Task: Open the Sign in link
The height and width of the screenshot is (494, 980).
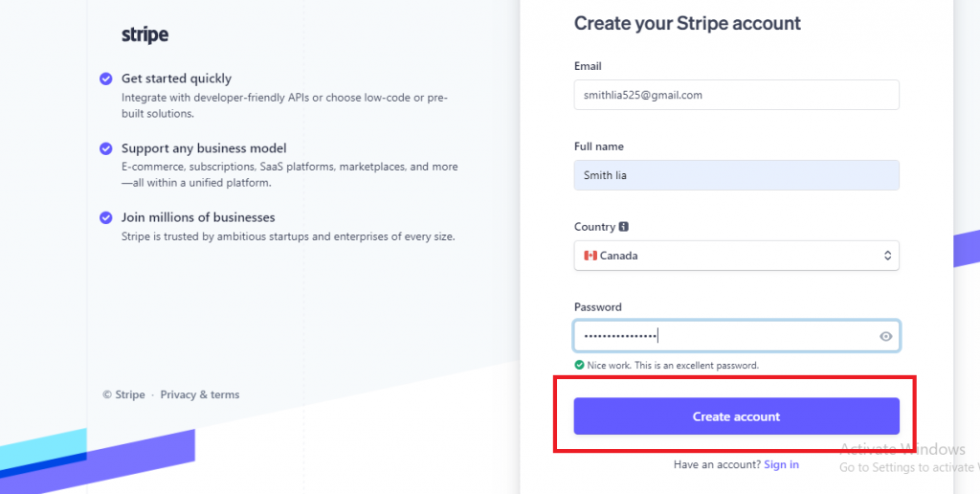Action: (781, 464)
